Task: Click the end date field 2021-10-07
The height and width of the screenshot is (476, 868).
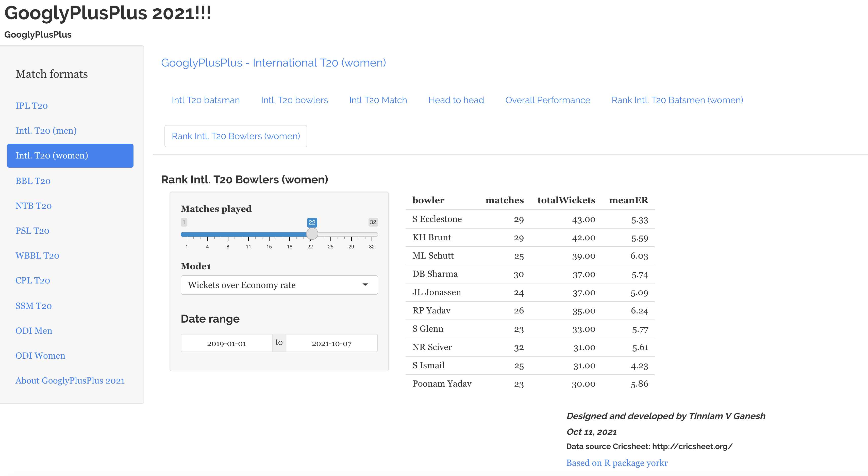Action: point(331,343)
